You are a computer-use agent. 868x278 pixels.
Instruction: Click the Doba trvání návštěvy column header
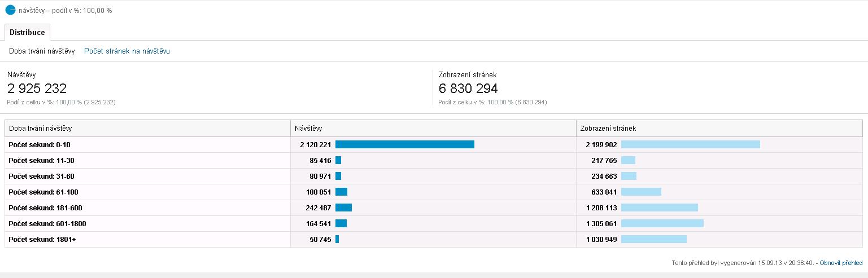41,129
